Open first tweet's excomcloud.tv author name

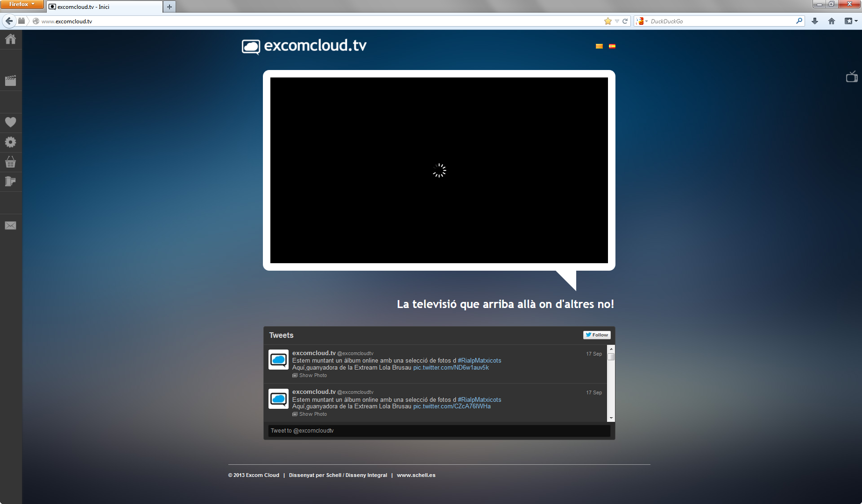point(314,353)
